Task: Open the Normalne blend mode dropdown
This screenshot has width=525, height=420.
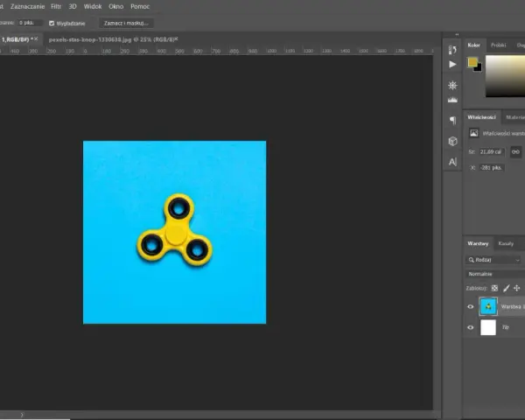Action: click(495, 274)
